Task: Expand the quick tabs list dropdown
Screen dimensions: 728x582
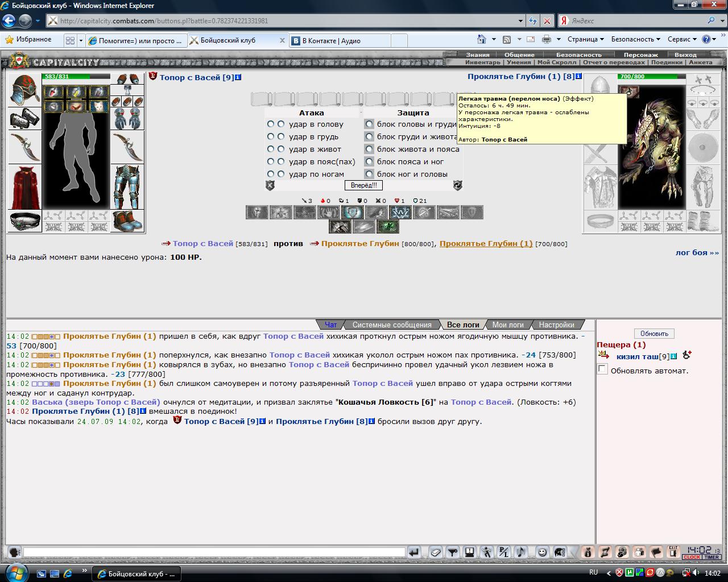Action: (x=81, y=40)
